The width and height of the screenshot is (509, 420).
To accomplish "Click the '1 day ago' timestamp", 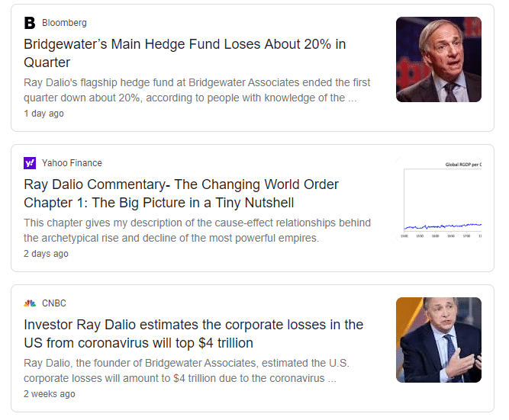I will [x=43, y=114].
